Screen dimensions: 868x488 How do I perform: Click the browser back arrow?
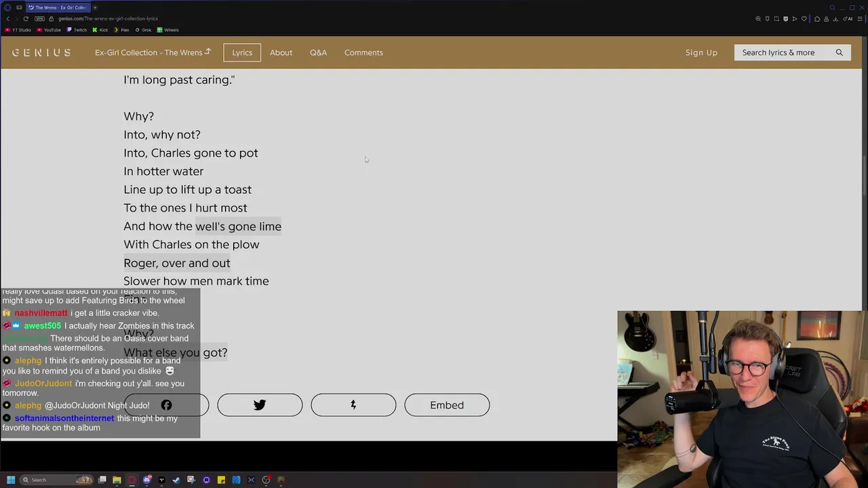tap(8, 18)
